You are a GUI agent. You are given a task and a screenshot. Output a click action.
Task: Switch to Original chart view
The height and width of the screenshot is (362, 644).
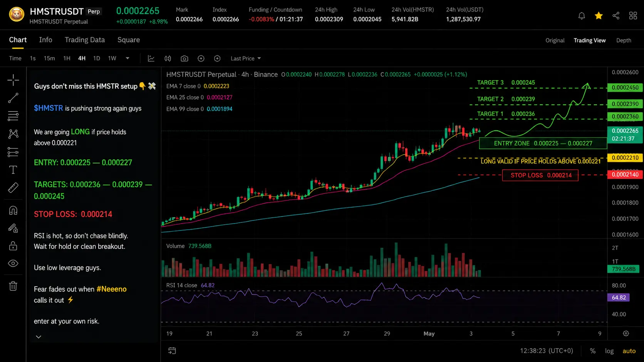[555, 40]
